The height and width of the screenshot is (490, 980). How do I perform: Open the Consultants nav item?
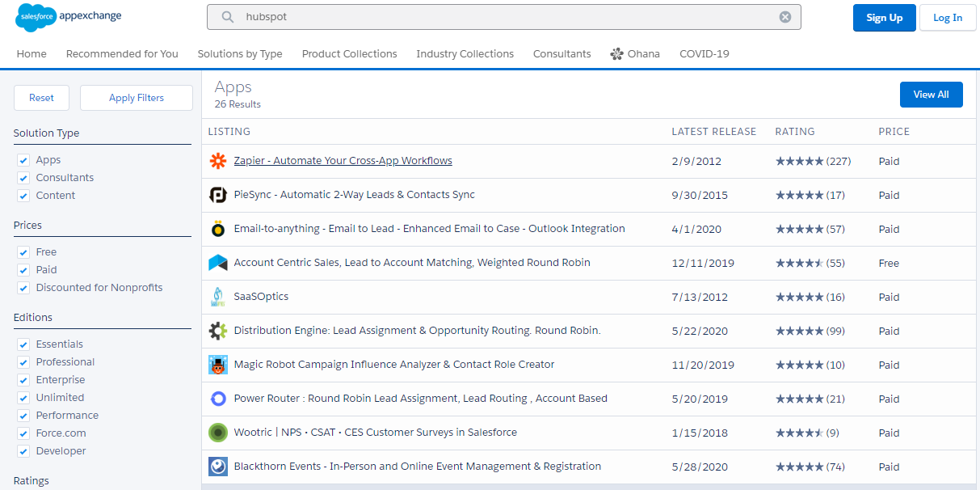point(562,54)
